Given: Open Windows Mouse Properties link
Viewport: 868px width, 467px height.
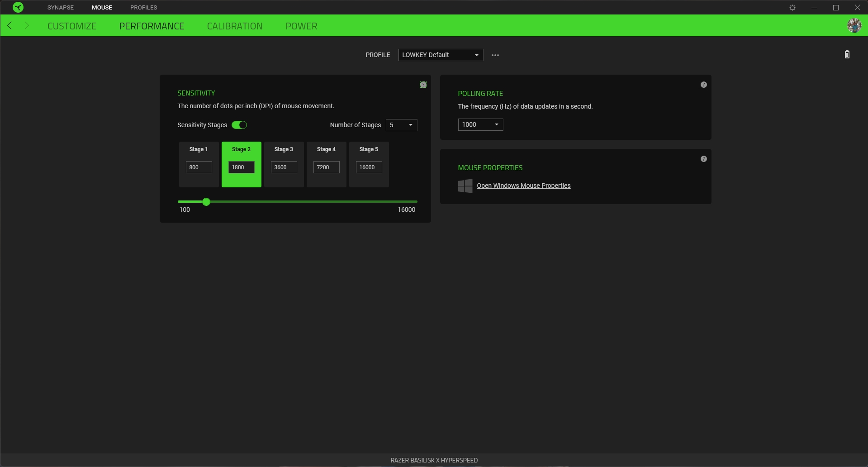Looking at the screenshot, I should (x=523, y=186).
